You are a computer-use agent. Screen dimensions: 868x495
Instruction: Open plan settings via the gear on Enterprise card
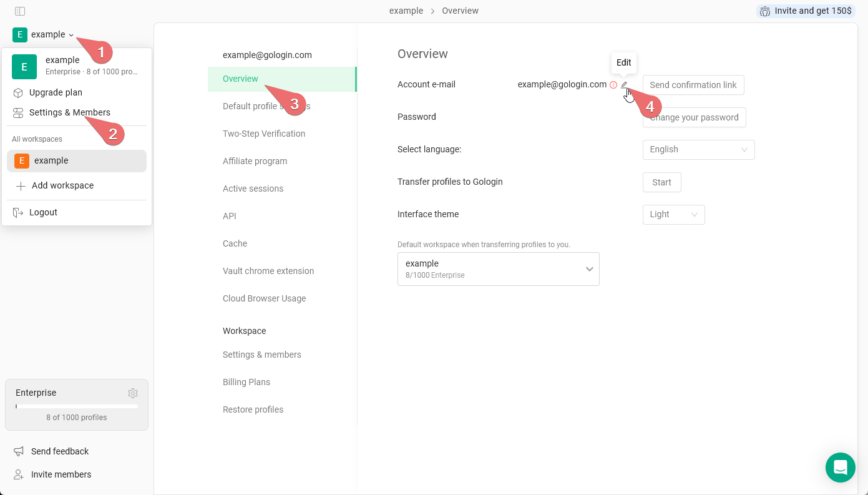[x=133, y=393]
